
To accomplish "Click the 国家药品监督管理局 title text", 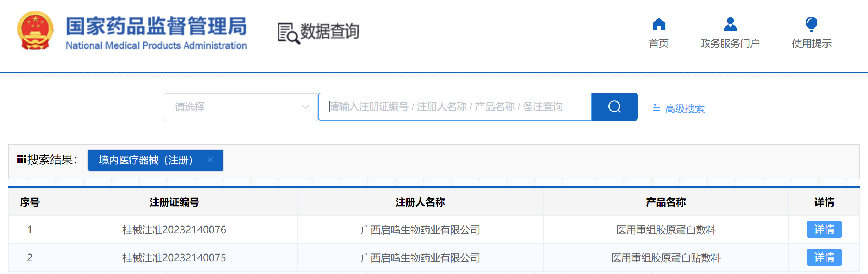I will pos(156,26).
